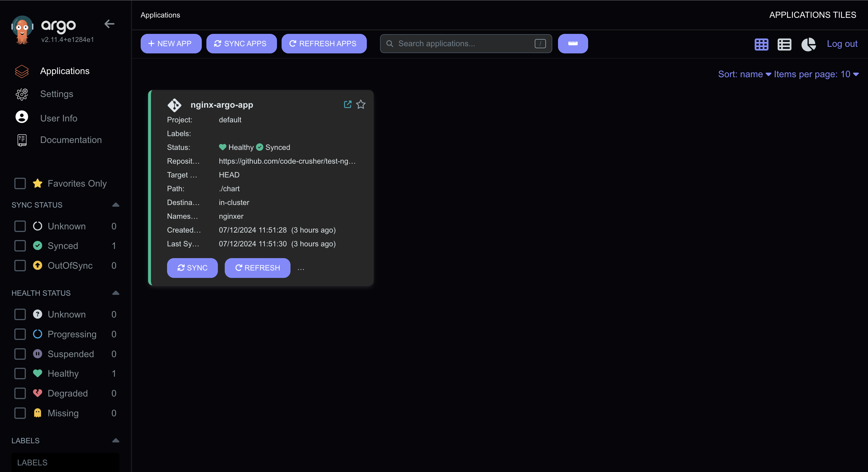
Task: Enable the Synced sync status filter
Action: tap(20, 246)
